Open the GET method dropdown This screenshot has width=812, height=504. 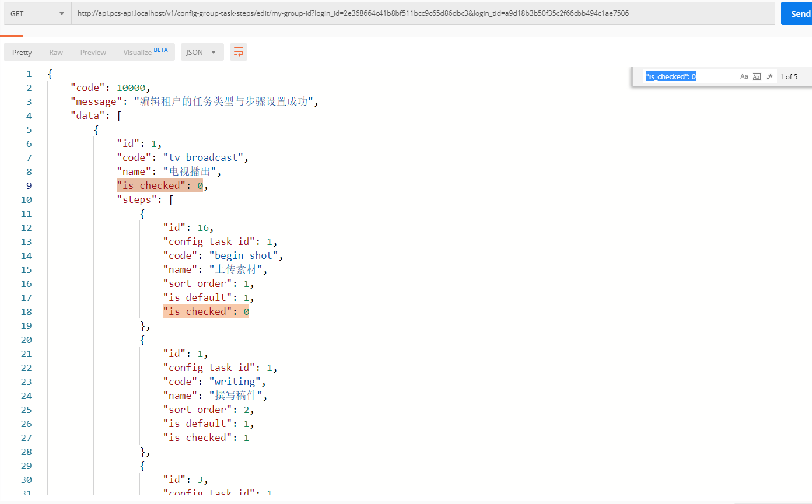[x=37, y=13]
